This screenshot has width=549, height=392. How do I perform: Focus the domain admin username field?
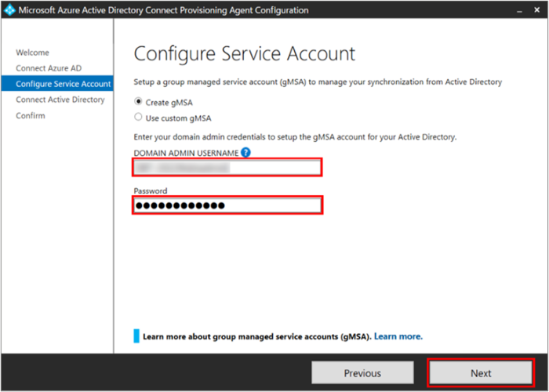pyautogui.click(x=227, y=167)
